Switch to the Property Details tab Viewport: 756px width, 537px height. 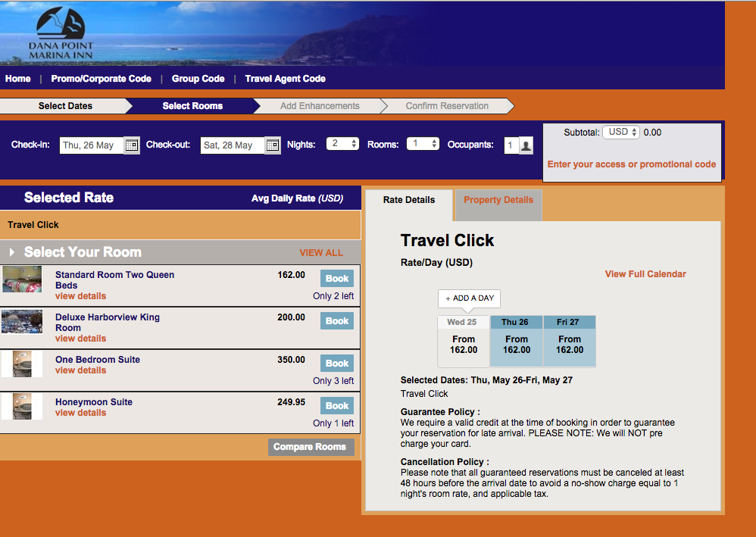[x=498, y=200]
